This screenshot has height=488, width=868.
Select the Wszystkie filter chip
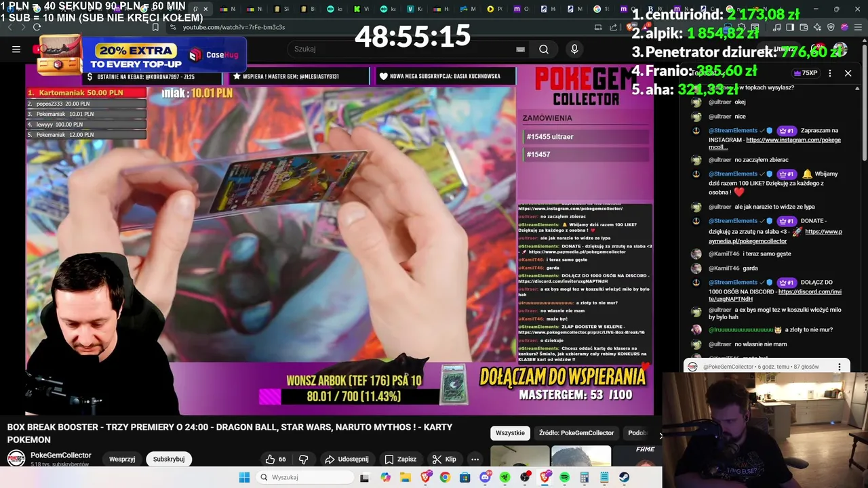click(x=510, y=432)
